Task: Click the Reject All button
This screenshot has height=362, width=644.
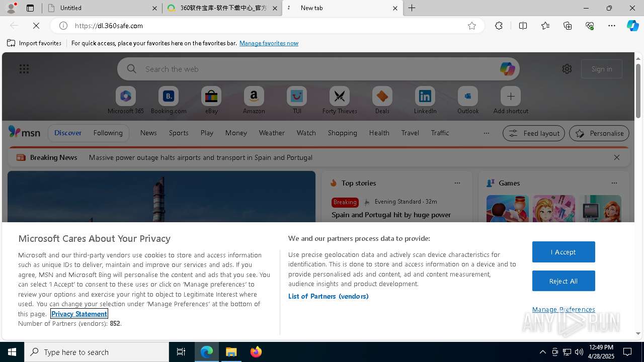Action: (x=563, y=281)
